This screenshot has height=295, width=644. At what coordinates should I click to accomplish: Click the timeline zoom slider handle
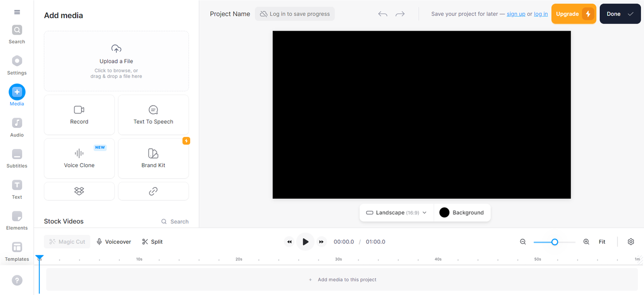(x=554, y=242)
